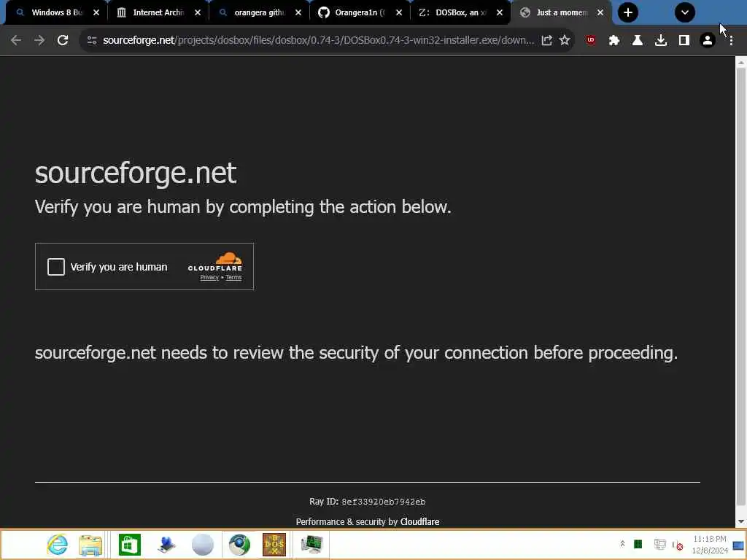
Task: Click the scrollbar down arrow
Action: 741,522
